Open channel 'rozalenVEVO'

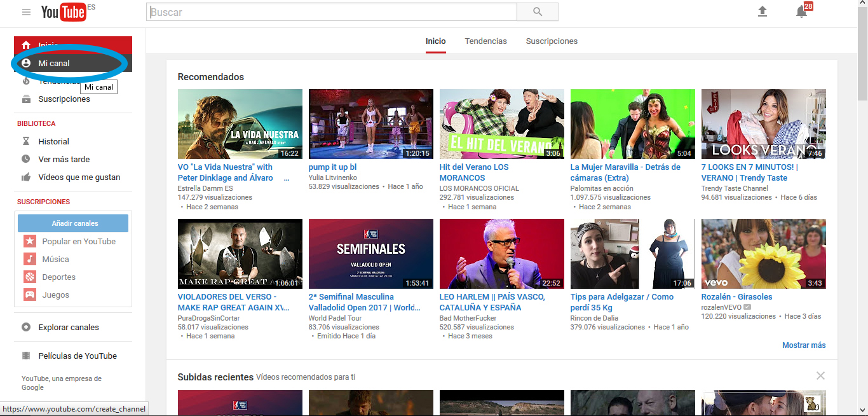click(x=721, y=307)
